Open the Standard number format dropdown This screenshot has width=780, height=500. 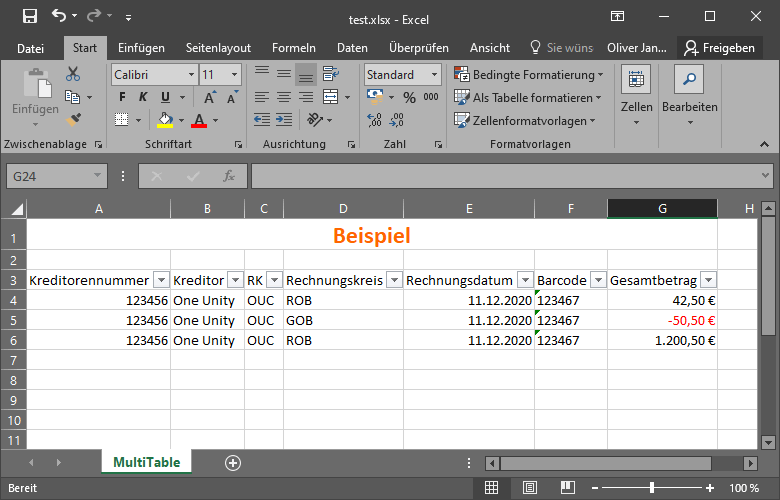[x=434, y=75]
